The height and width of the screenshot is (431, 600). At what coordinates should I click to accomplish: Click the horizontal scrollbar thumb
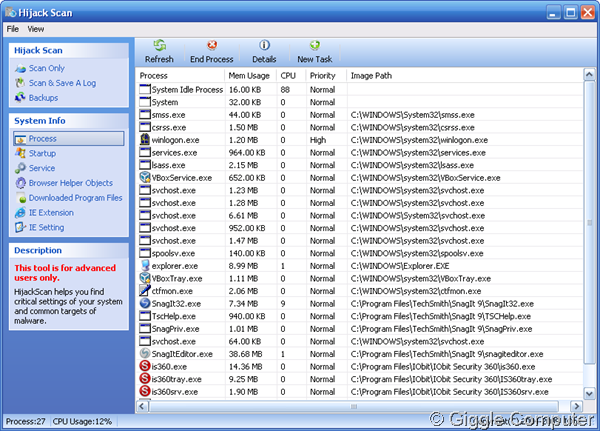click(354, 406)
